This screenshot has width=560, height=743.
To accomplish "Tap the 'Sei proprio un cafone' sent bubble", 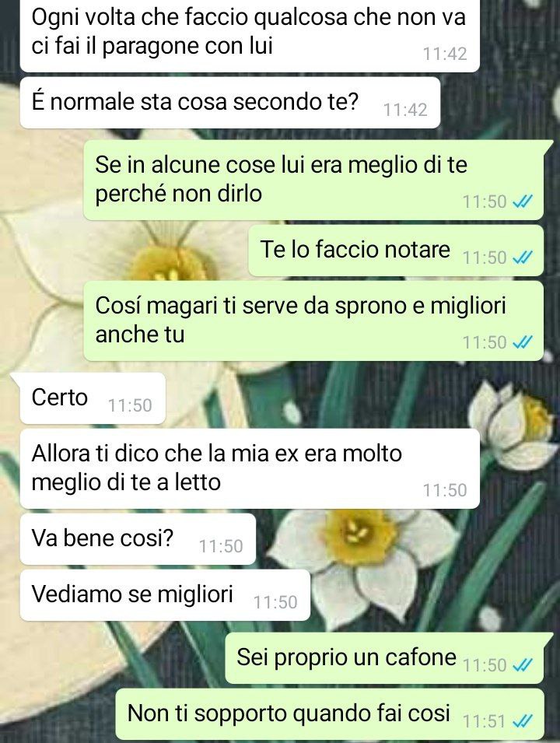I will (389, 658).
